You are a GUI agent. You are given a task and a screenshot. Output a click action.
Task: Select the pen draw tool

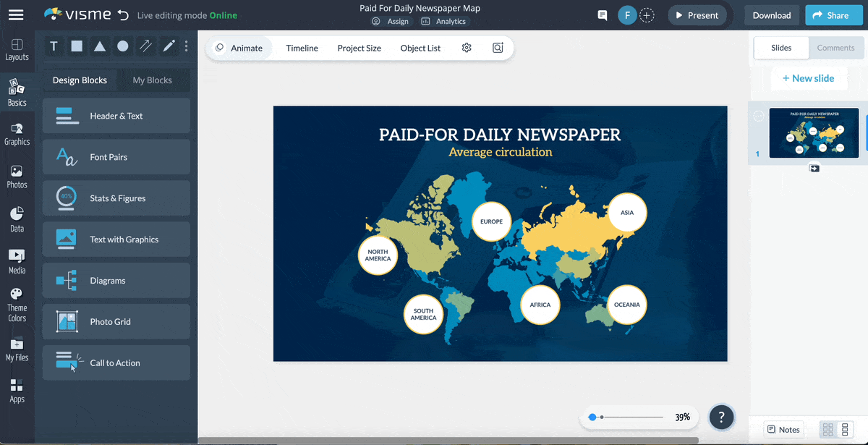(x=169, y=46)
